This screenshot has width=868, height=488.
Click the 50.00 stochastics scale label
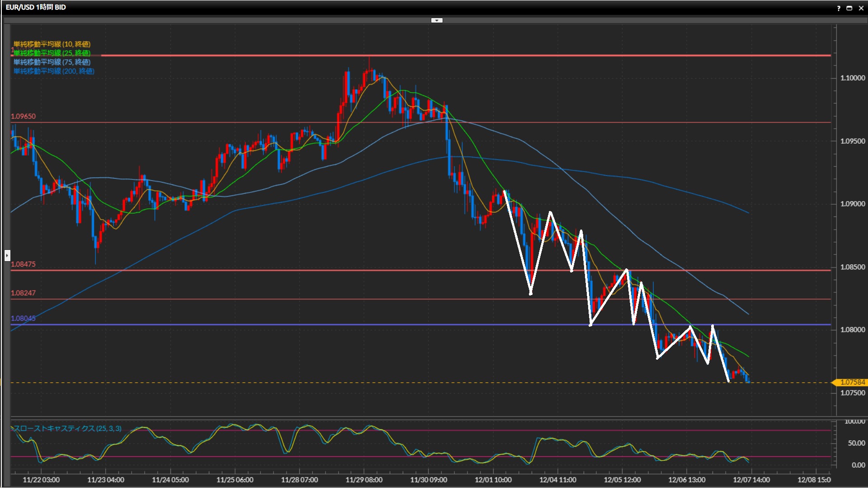click(x=858, y=443)
